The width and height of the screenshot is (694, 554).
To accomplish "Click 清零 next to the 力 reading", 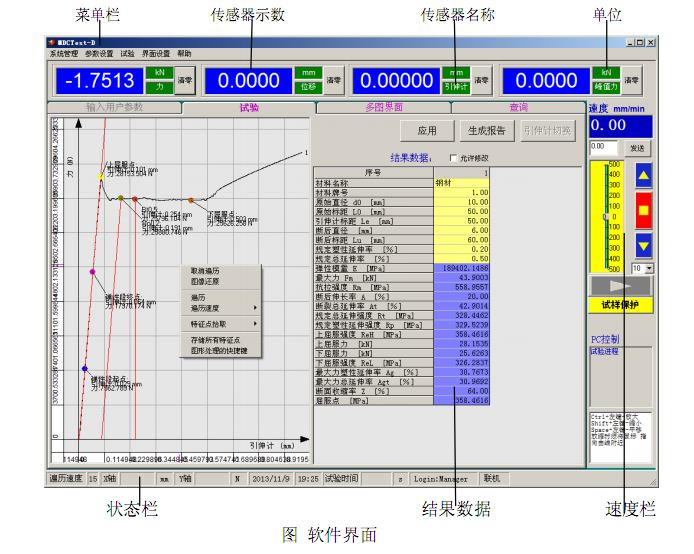I will pyautogui.click(x=184, y=80).
